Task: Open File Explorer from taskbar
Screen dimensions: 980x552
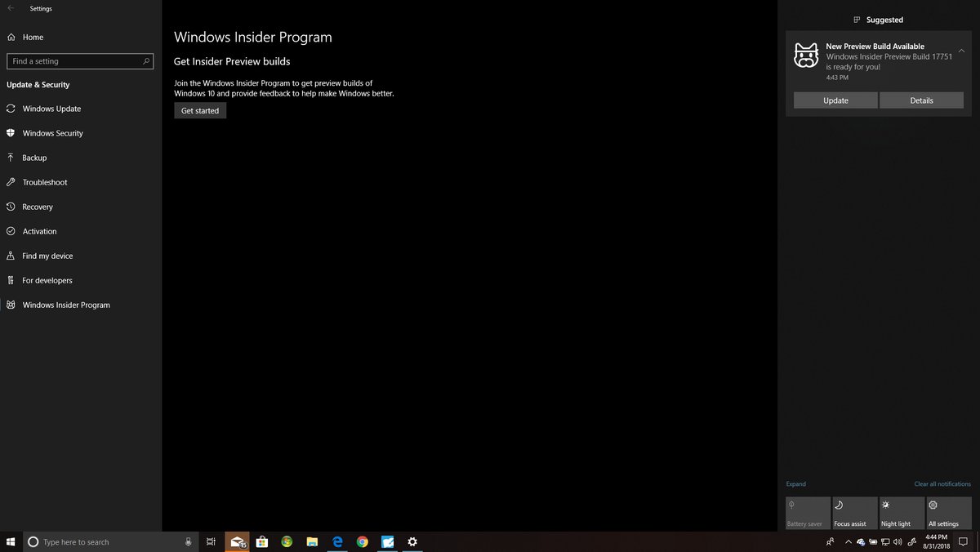Action: click(x=312, y=541)
